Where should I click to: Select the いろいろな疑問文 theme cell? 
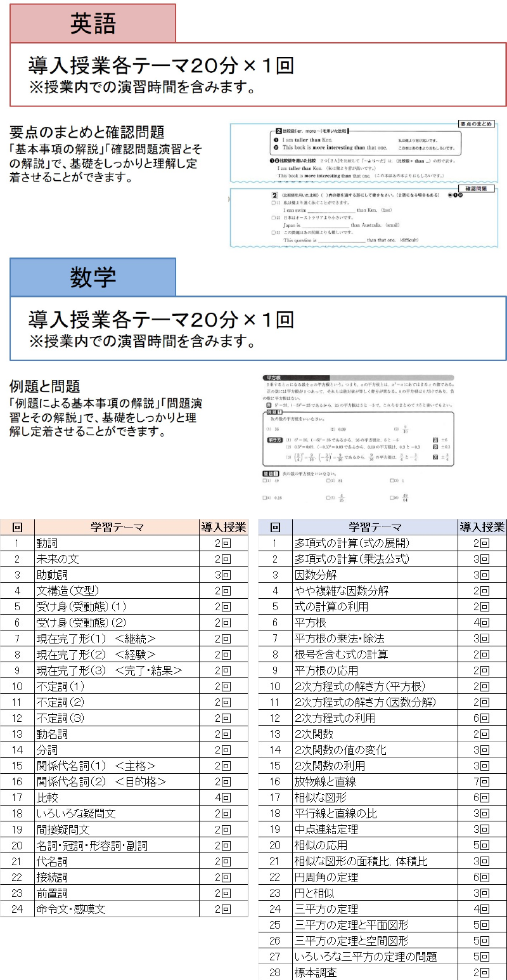click(117, 813)
